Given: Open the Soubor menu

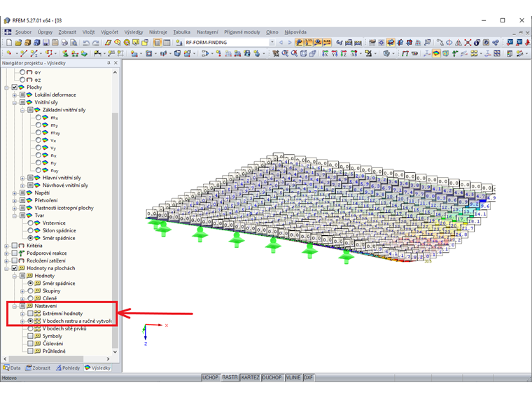Looking at the screenshot, I should coord(23,32).
